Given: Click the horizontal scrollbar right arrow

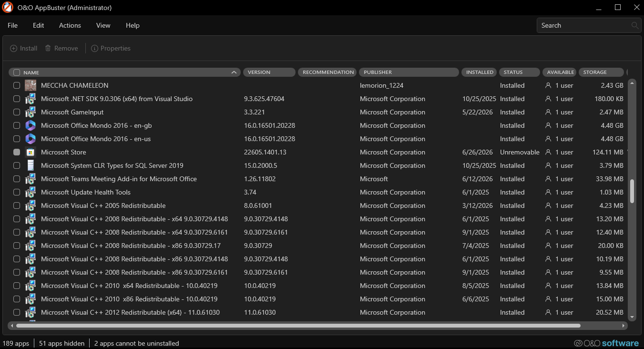Looking at the screenshot, I should point(624,326).
